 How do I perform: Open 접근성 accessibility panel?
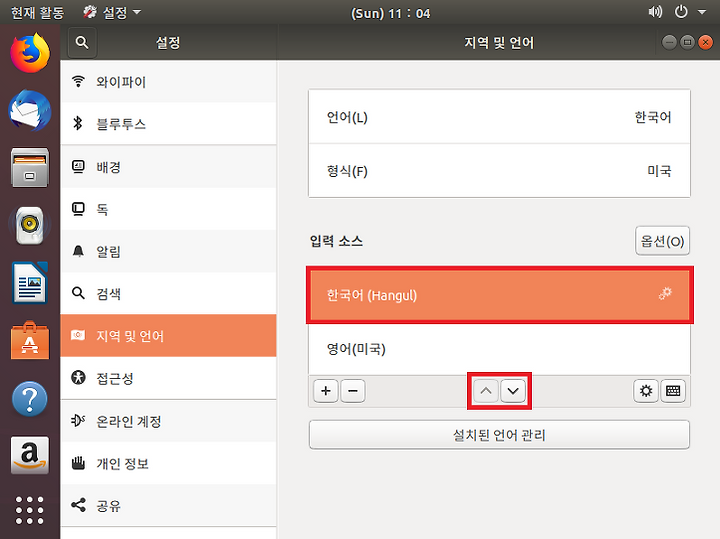pos(169,378)
